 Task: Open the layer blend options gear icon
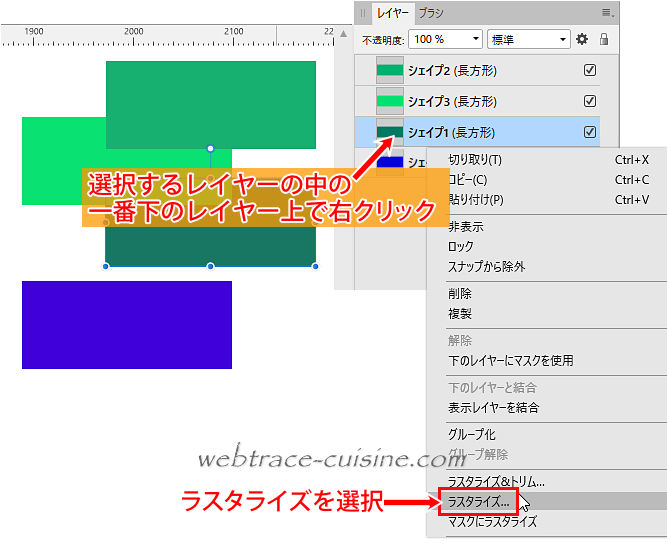tap(582, 39)
